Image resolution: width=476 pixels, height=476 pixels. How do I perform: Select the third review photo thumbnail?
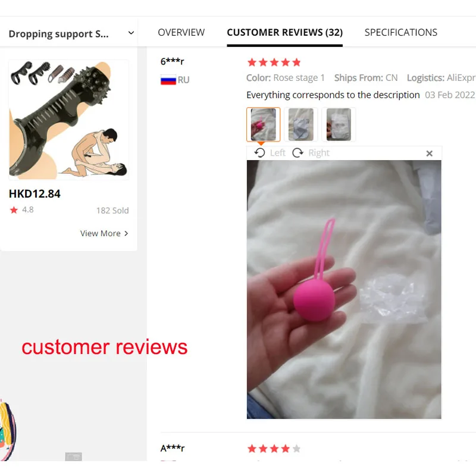pyautogui.click(x=339, y=124)
